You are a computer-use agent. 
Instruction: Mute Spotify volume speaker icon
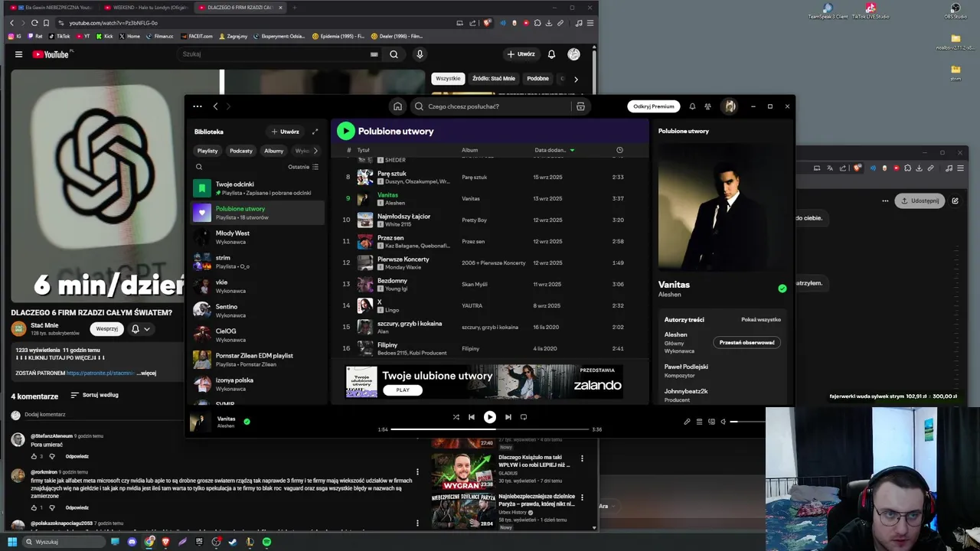tap(724, 422)
